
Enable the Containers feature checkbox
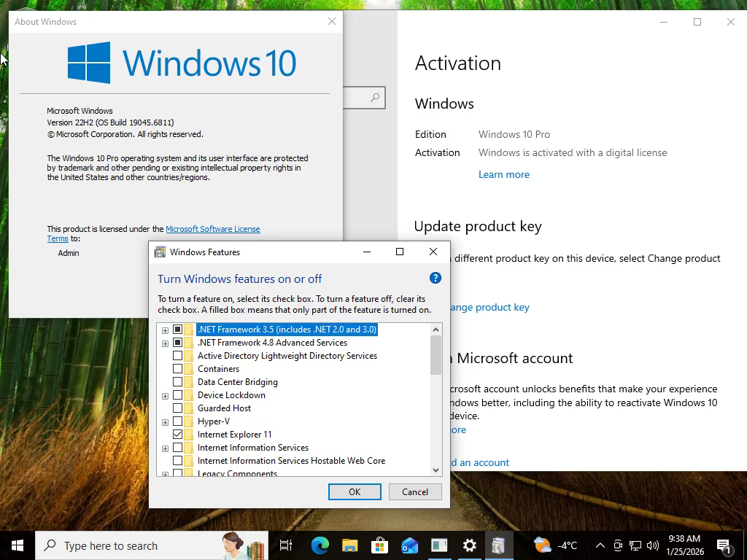click(x=177, y=368)
